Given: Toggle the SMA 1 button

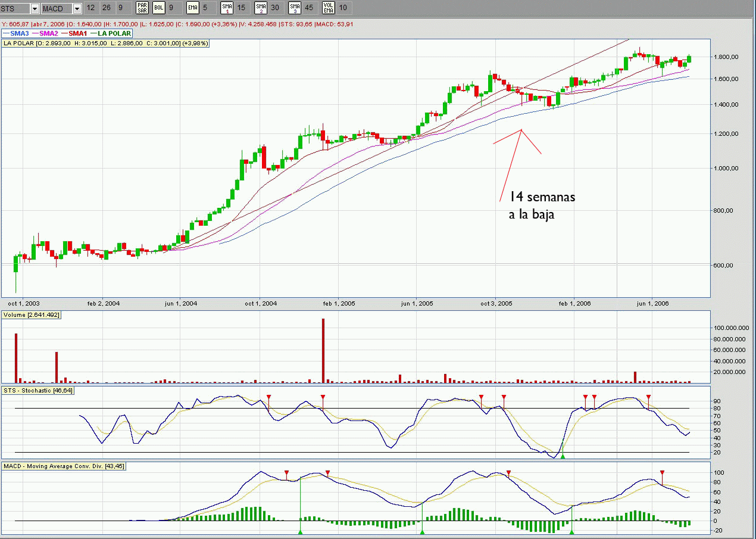Looking at the screenshot, I should [x=227, y=8].
